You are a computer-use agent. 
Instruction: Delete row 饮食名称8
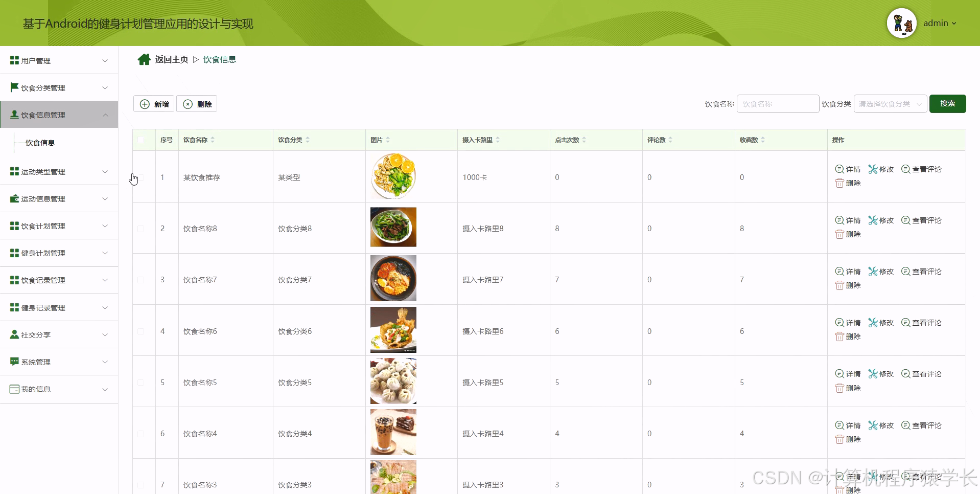point(848,234)
